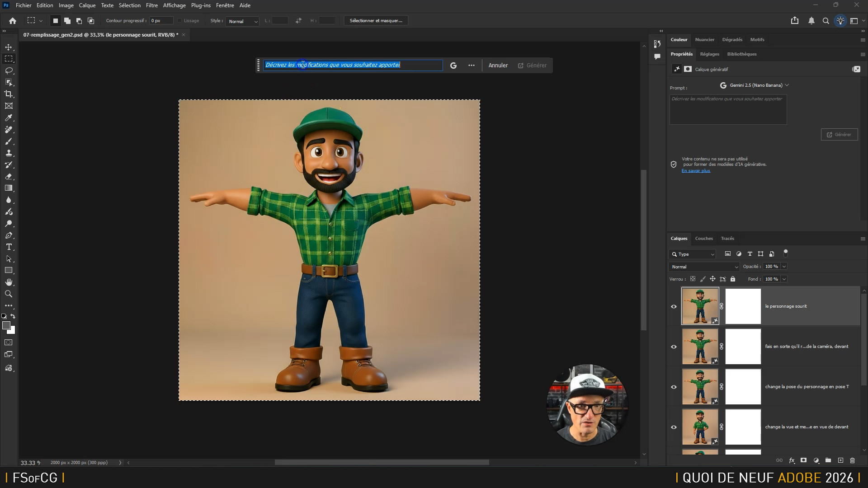Select the Crop tool
This screenshot has width=868, height=488.
click(x=9, y=94)
